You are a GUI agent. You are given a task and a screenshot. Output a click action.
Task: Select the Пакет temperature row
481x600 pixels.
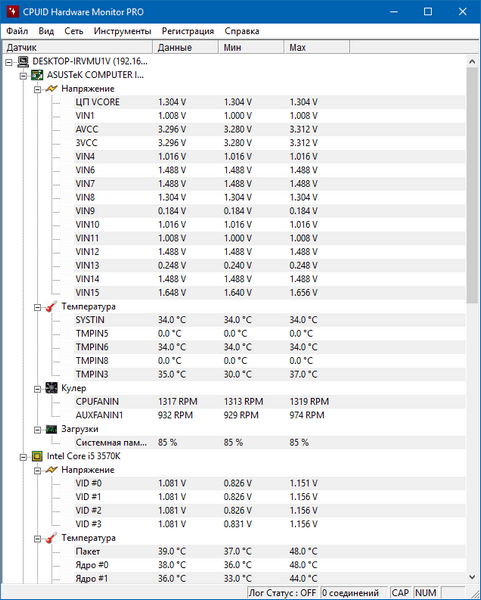[x=269, y=551]
